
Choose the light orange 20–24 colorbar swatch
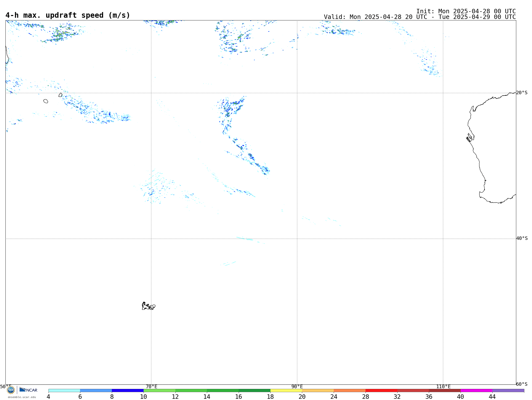coord(318,390)
